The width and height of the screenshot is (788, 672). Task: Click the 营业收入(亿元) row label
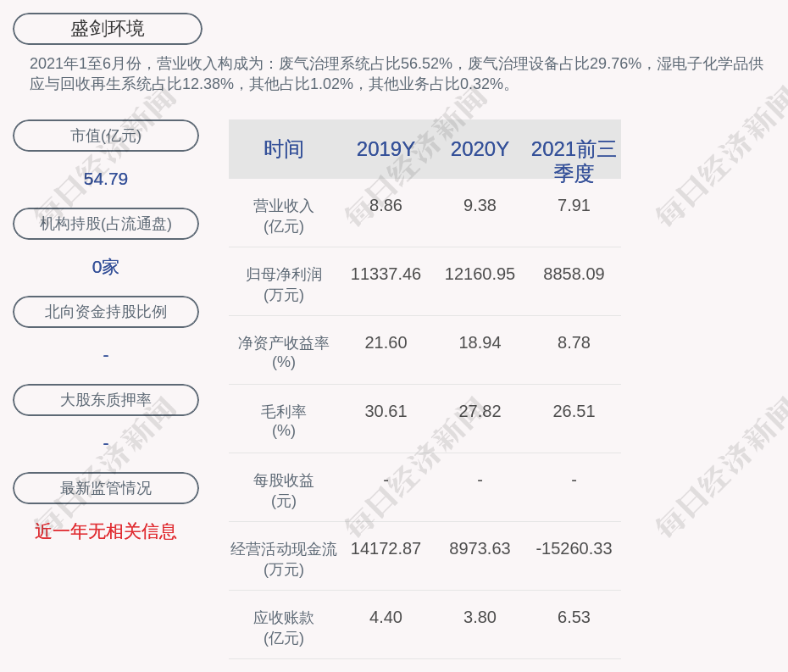(284, 216)
